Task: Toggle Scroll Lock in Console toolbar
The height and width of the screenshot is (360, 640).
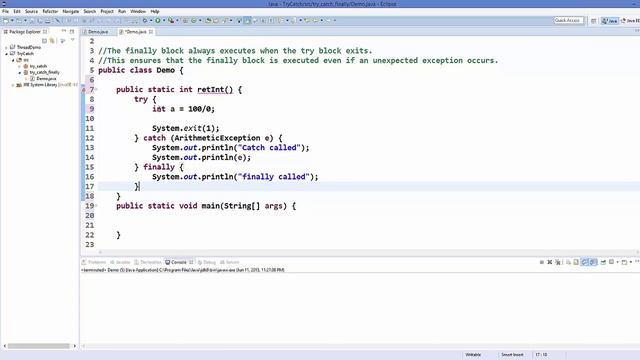Action: coord(576,262)
